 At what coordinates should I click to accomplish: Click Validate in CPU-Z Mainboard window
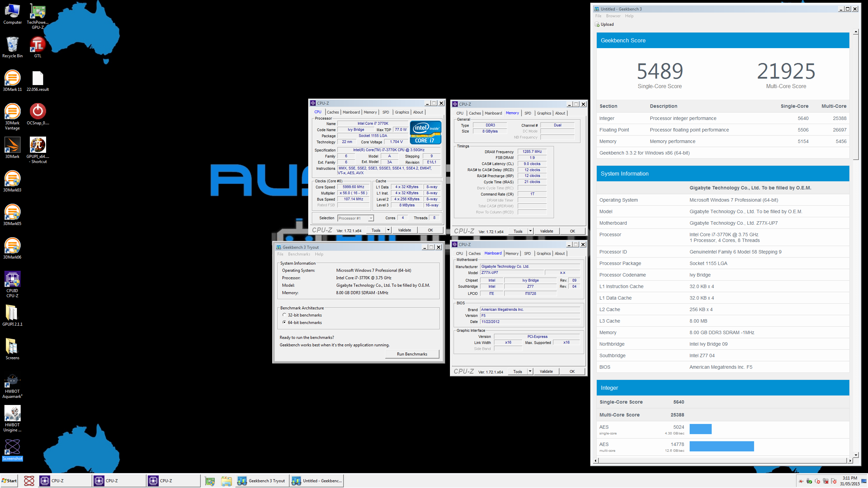(x=546, y=371)
